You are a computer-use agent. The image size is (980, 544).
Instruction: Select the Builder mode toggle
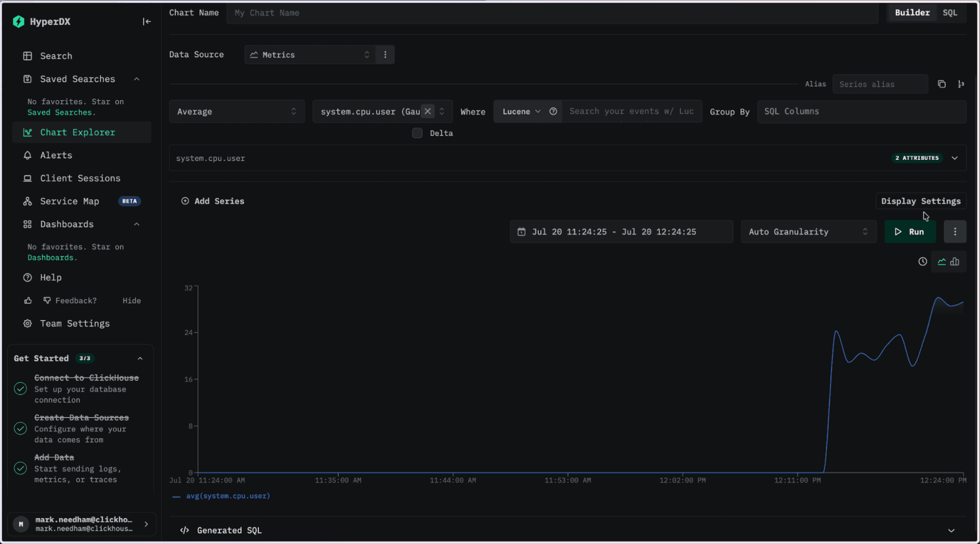click(912, 13)
